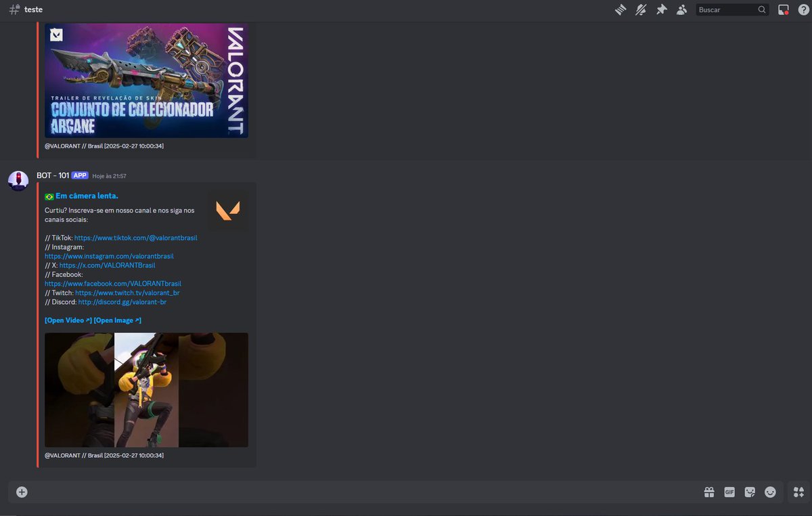The height and width of the screenshot is (516, 812).
Task: Show the member list icon
Action: pos(682,9)
